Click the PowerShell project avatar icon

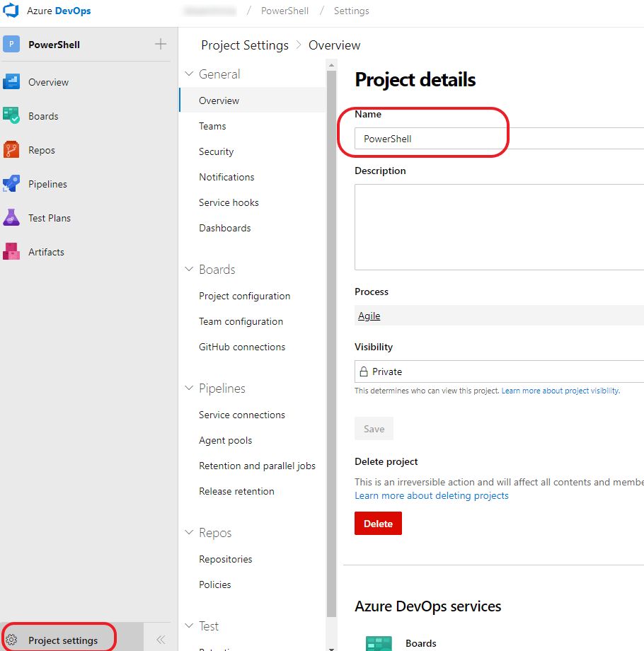click(x=11, y=44)
